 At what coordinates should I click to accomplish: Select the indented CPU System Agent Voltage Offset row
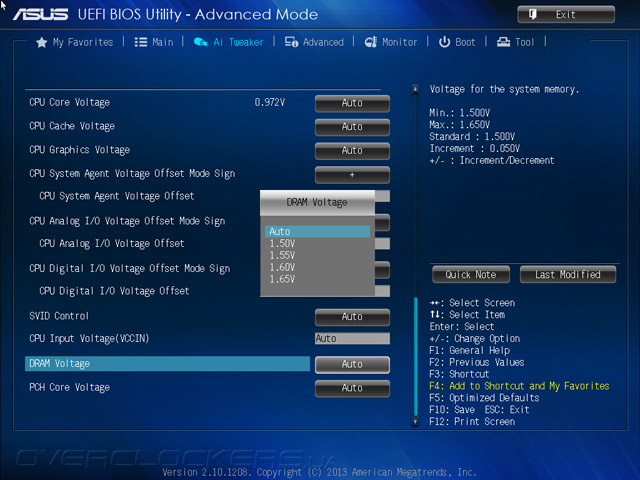coord(116,196)
